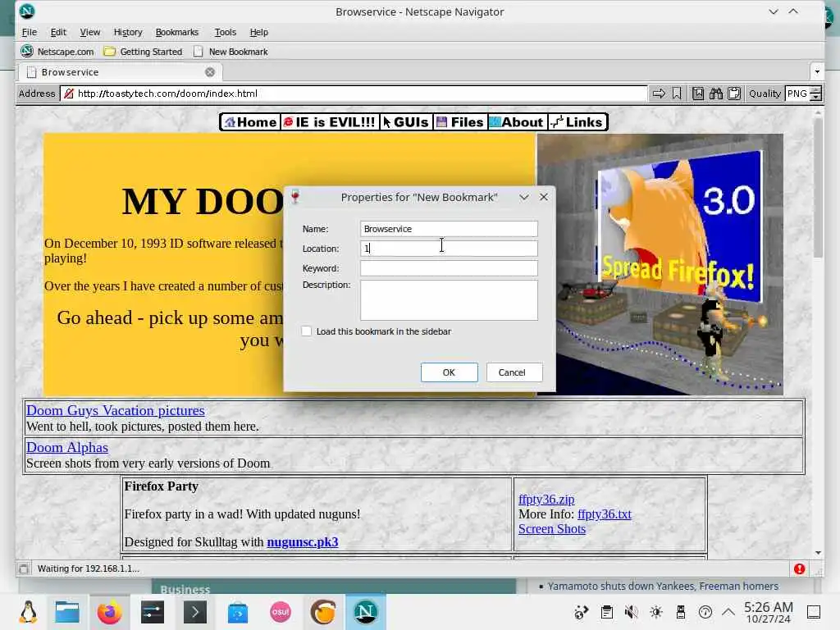The image size is (840, 630).
Task: Click the bookmark Description text area
Action: tap(449, 300)
